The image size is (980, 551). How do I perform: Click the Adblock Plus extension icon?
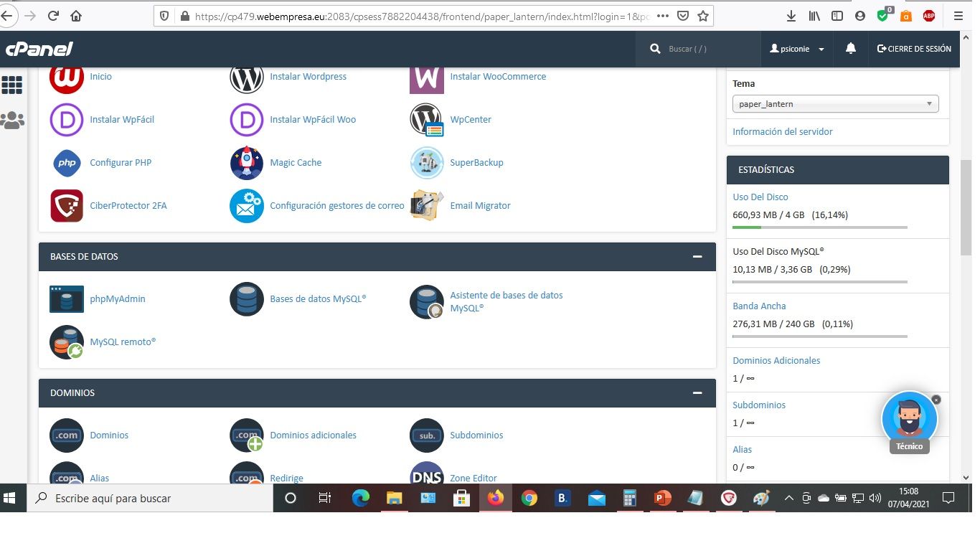click(929, 16)
